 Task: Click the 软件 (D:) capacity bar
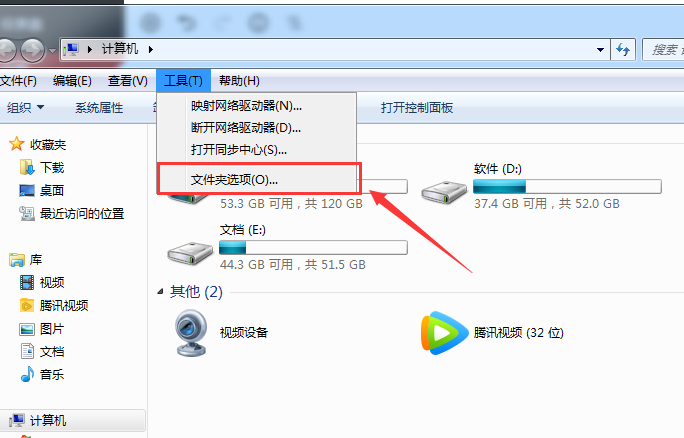pos(567,187)
